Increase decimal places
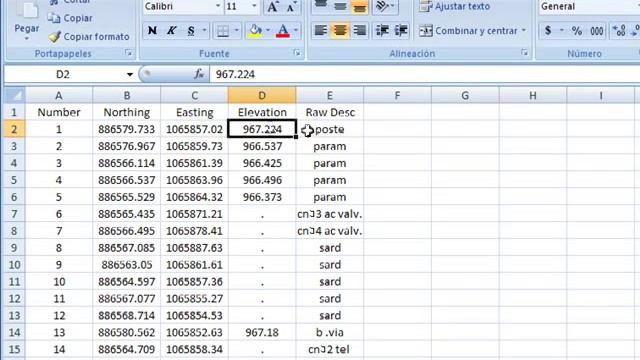This screenshot has width=640, height=360. (619, 31)
